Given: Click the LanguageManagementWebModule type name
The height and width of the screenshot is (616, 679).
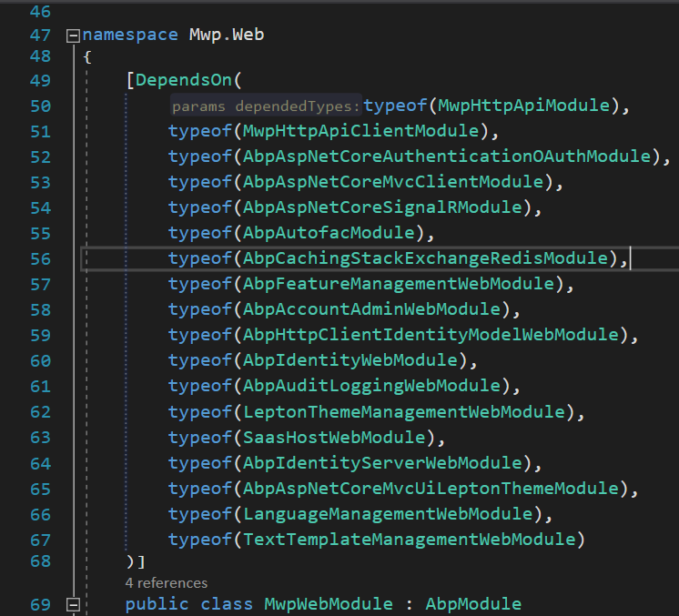Looking at the screenshot, I should [388, 514].
